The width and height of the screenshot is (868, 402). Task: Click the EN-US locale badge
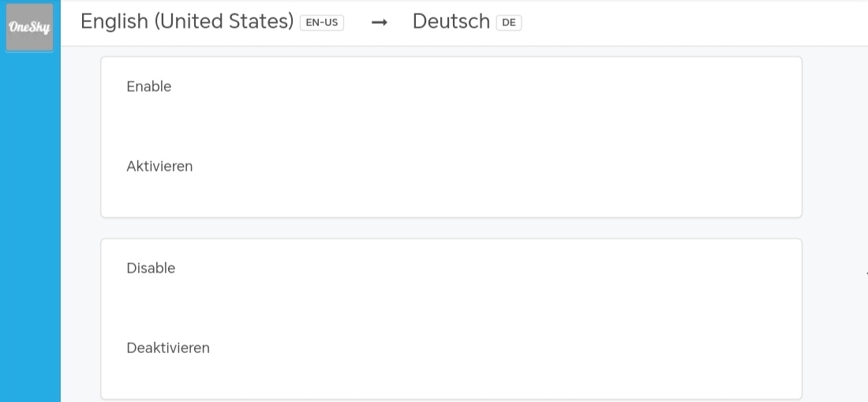(321, 23)
